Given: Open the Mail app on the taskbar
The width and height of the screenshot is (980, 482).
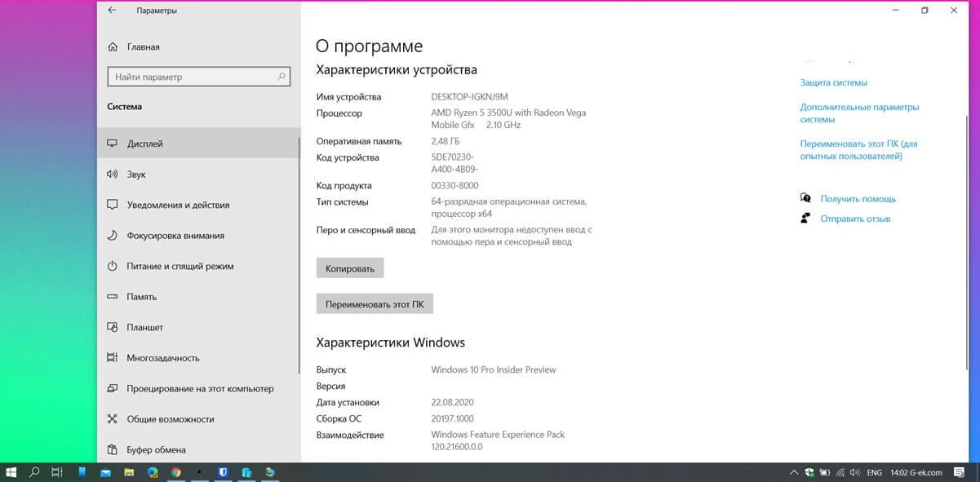Looking at the screenshot, I should [x=105, y=473].
